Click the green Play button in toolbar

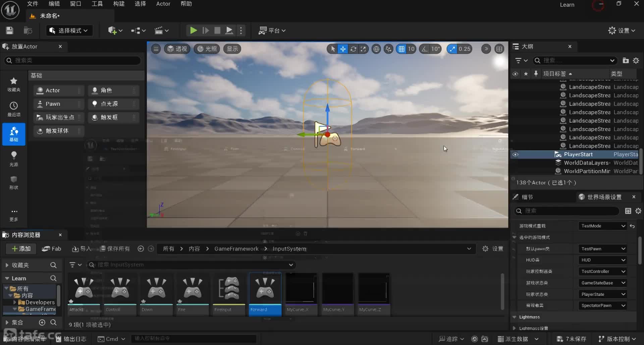point(193,31)
